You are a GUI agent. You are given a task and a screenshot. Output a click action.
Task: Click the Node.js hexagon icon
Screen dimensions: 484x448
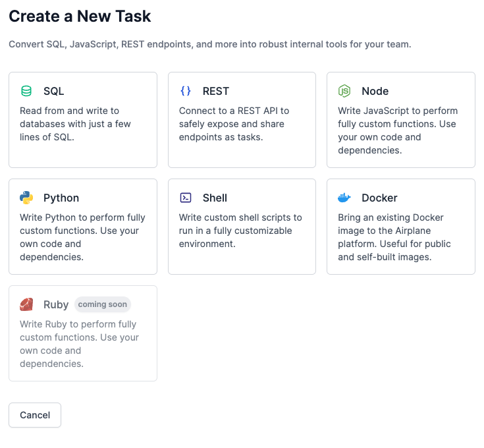pos(344,91)
